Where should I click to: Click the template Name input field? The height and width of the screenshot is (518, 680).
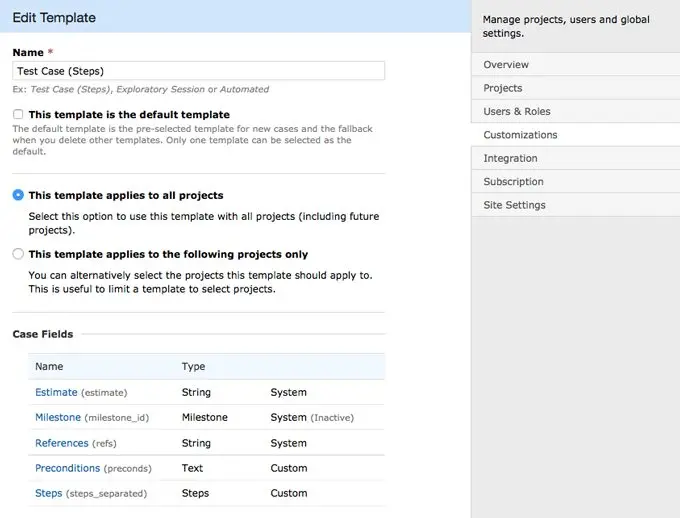(x=198, y=71)
